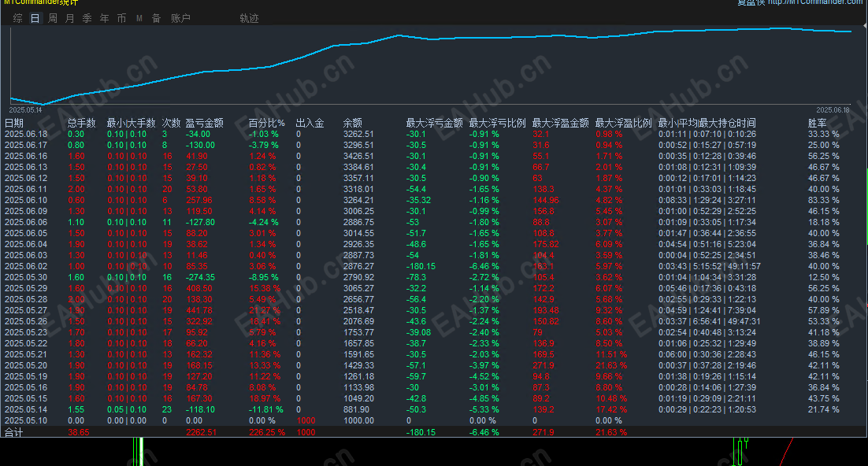868x466 pixels.
Task: Open the 币 currency tab
Action: (121, 18)
